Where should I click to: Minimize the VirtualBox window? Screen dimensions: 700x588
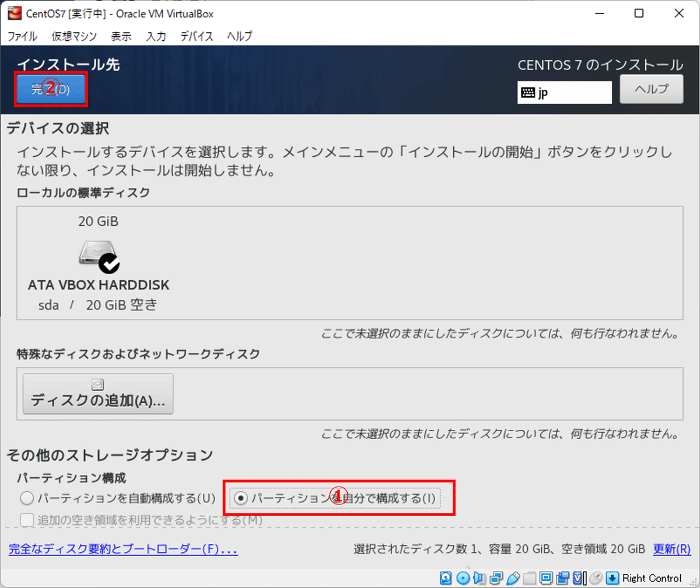click(601, 13)
